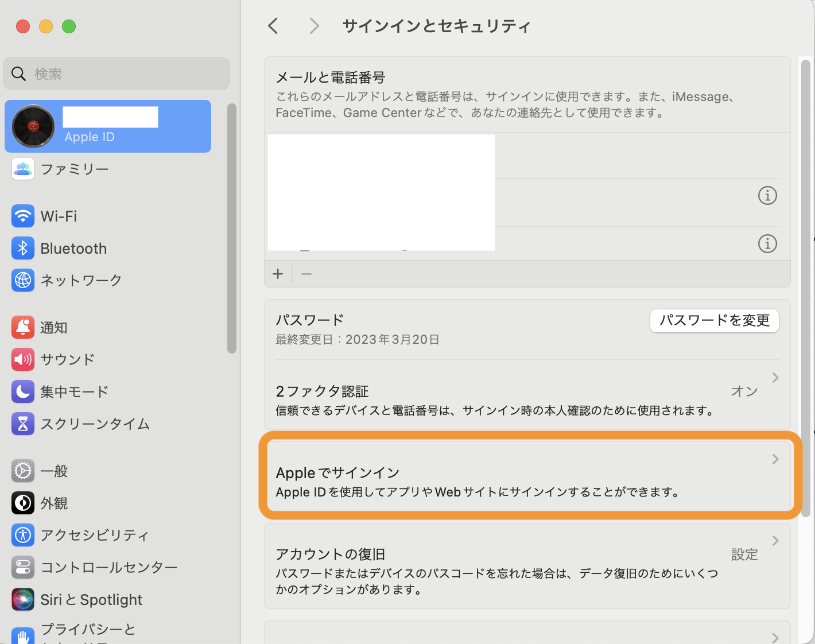Open the Family (ファミリー) sidebar icon
815x644 pixels.
(x=23, y=169)
